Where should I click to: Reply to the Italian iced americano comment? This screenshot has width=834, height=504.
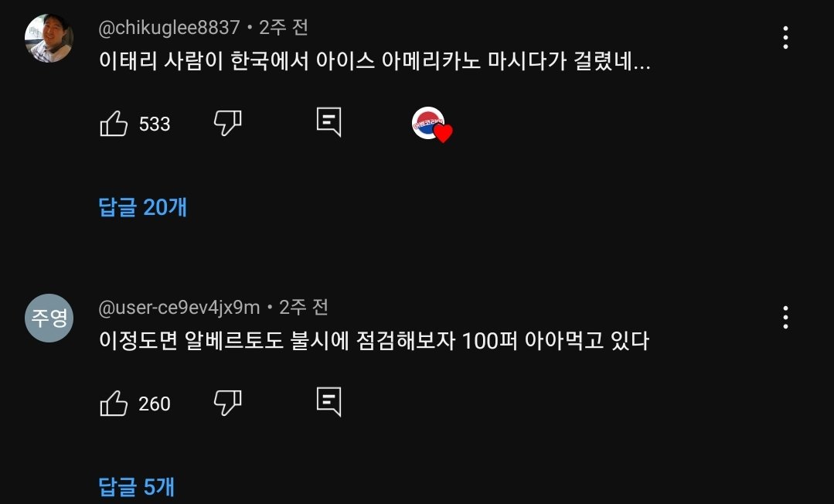[329, 122]
